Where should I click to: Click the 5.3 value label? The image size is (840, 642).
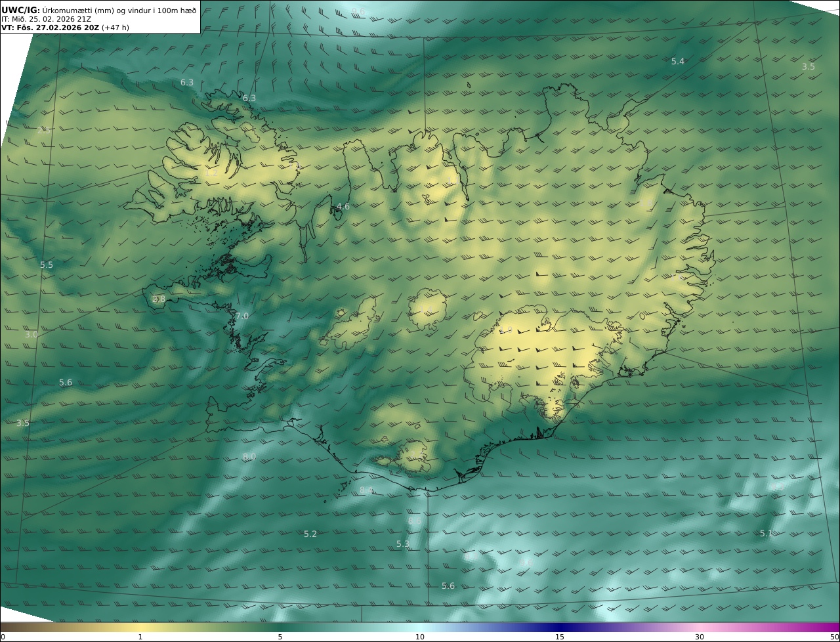pos(403,544)
